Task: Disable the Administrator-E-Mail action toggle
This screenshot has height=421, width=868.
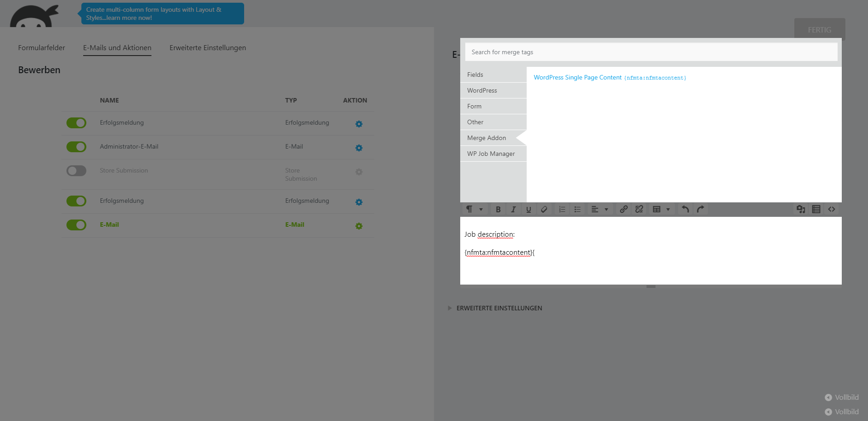Action: point(76,147)
